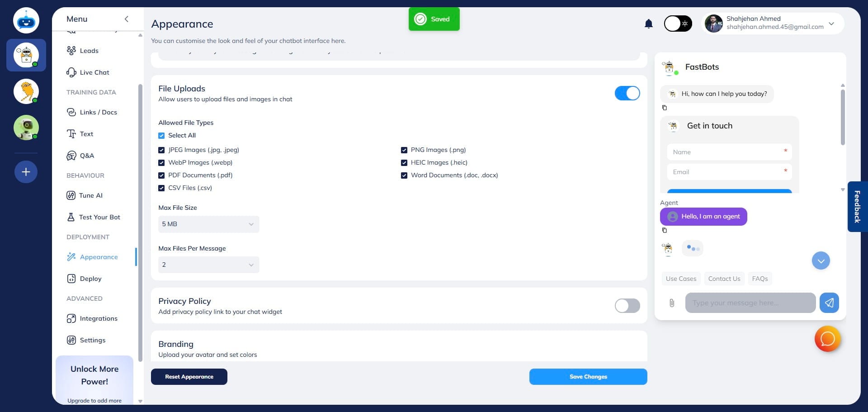Screen dimensions: 868x412
Task: Click the send message paper plane icon
Action: tap(829, 303)
